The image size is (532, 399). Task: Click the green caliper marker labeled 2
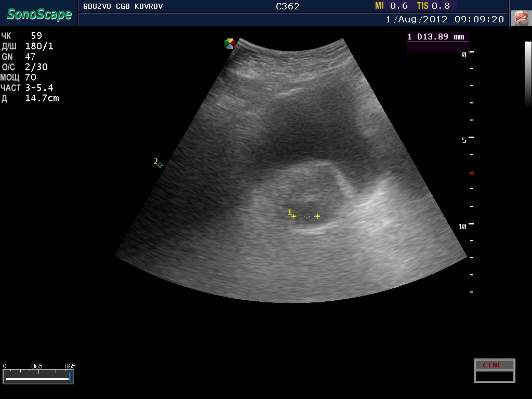pos(160,165)
